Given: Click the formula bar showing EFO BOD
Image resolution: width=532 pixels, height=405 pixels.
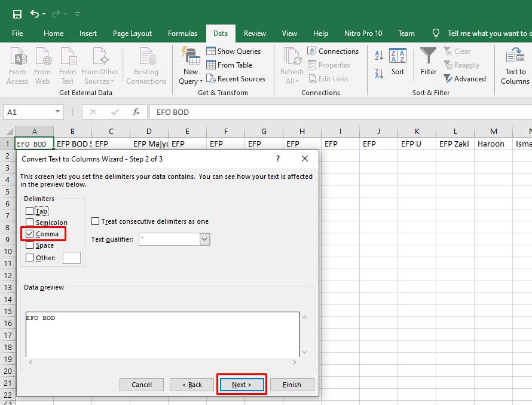Looking at the screenshot, I should (x=341, y=112).
